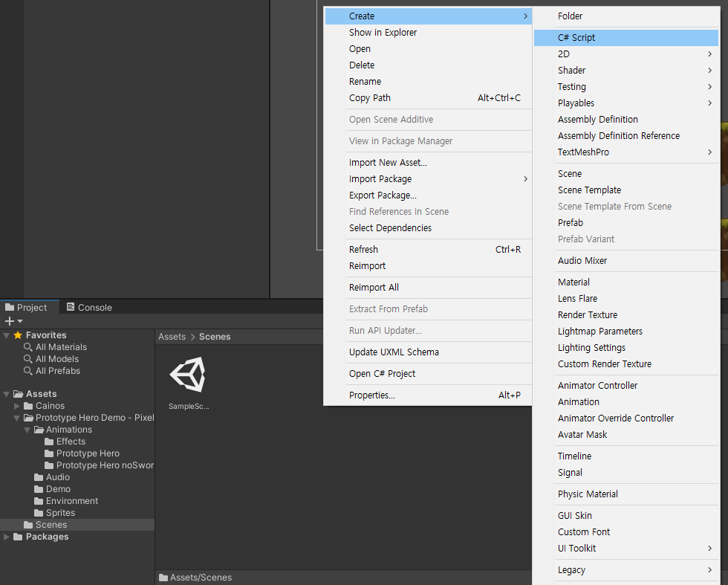Click Reimport All
The width and height of the screenshot is (728, 585).
click(x=428, y=288)
